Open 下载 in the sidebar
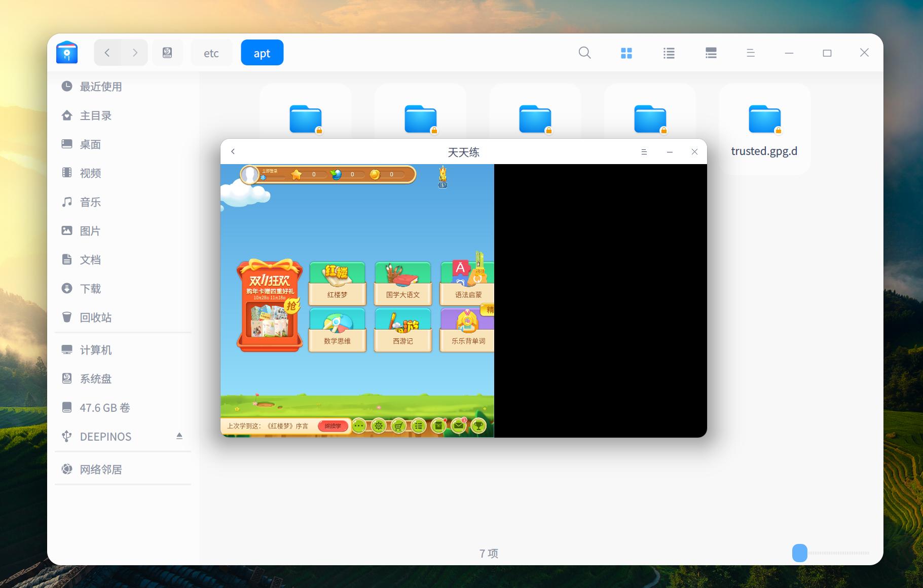The height and width of the screenshot is (588, 923). 123,289
